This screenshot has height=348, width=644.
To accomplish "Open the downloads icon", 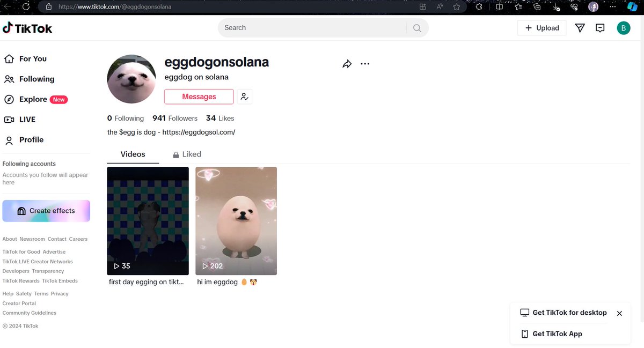I will pyautogui.click(x=556, y=8).
